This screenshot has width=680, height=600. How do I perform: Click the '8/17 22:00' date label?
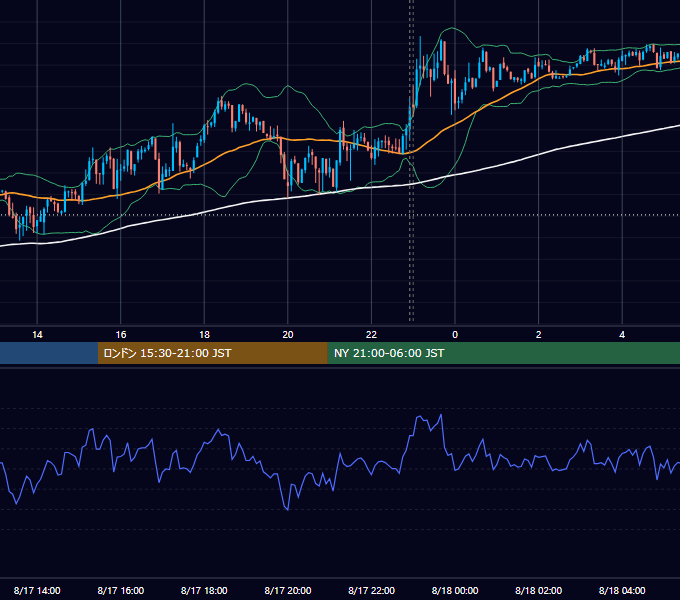tap(372, 590)
